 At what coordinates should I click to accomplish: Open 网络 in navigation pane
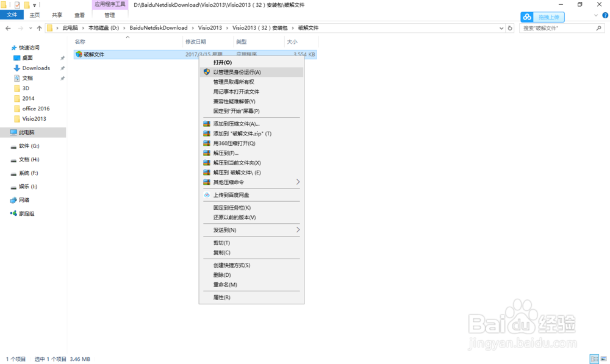point(24,200)
